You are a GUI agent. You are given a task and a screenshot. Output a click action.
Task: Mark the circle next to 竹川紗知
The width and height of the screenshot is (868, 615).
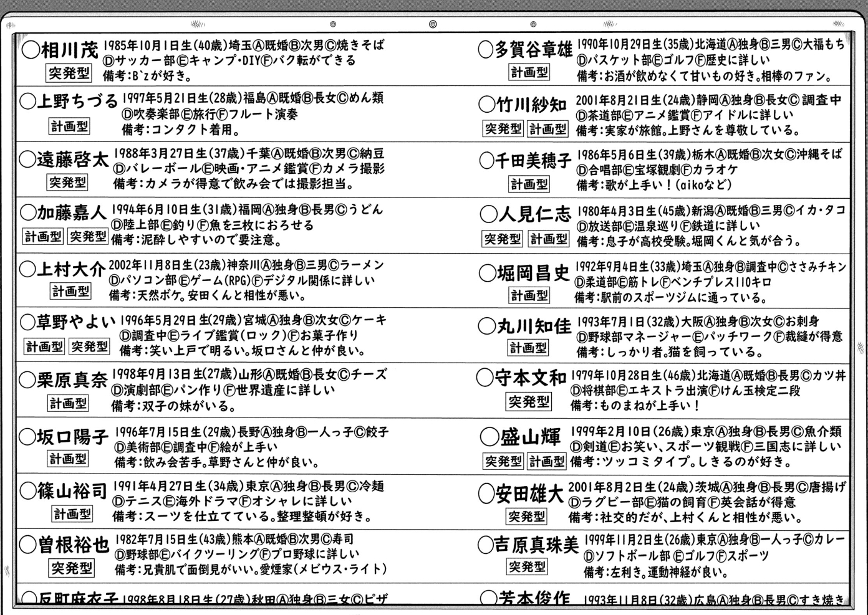(x=487, y=104)
